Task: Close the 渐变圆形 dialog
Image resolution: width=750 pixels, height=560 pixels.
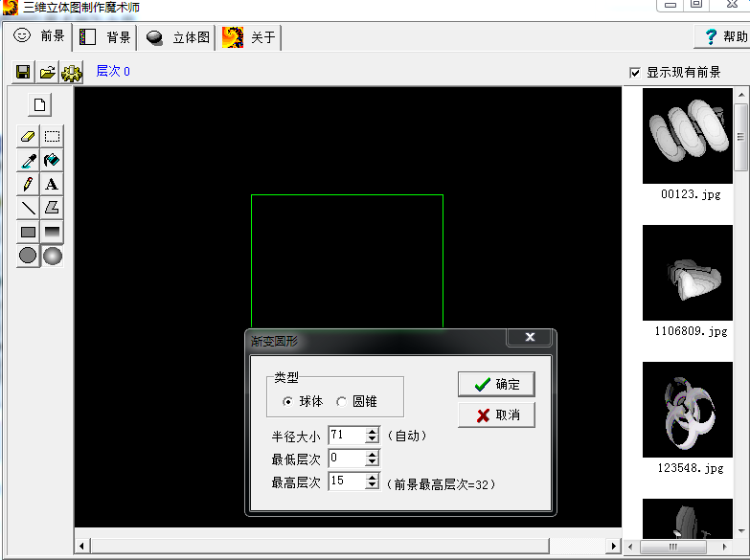Action: [x=530, y=337]
